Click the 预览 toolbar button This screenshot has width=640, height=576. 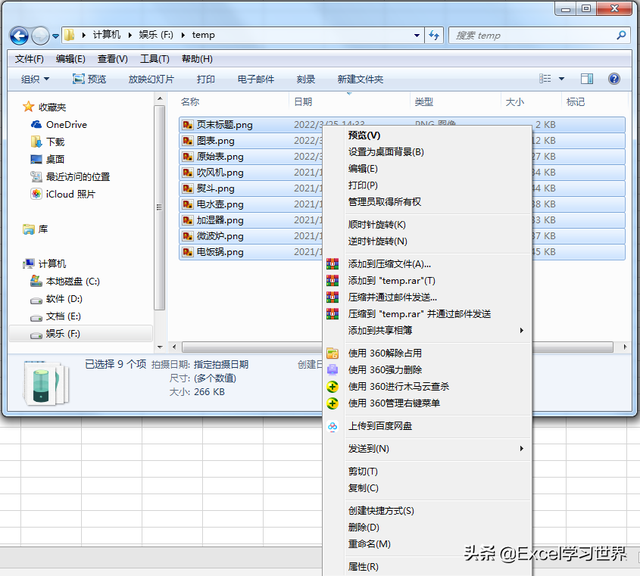pos(89,79)
